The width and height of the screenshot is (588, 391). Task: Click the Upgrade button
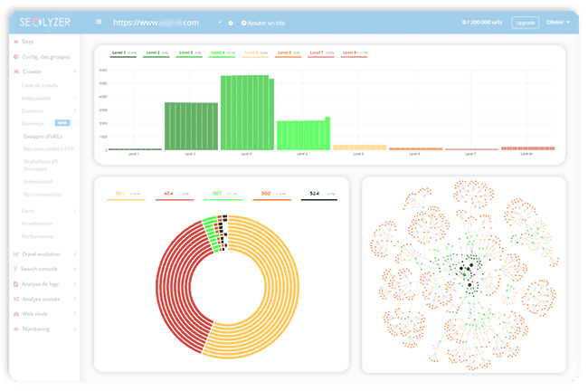point(524,23)
